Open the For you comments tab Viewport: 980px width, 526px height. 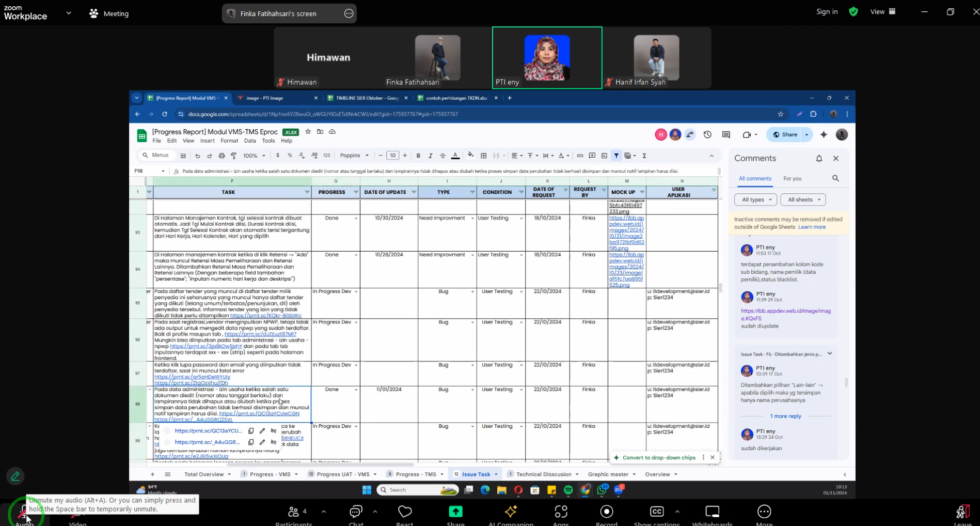tap(792, 178)
